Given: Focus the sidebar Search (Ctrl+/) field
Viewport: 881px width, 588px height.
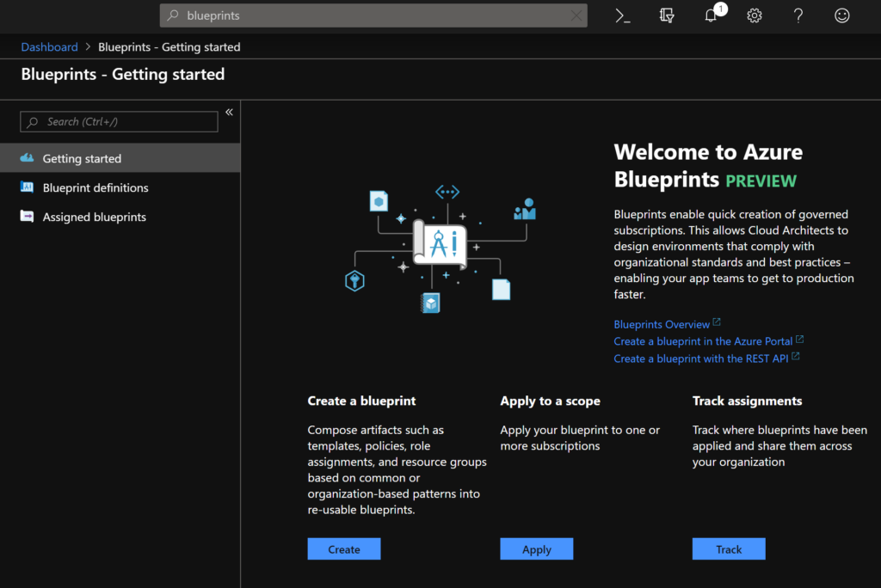Looking at the screenshot, I should point(119,121).
